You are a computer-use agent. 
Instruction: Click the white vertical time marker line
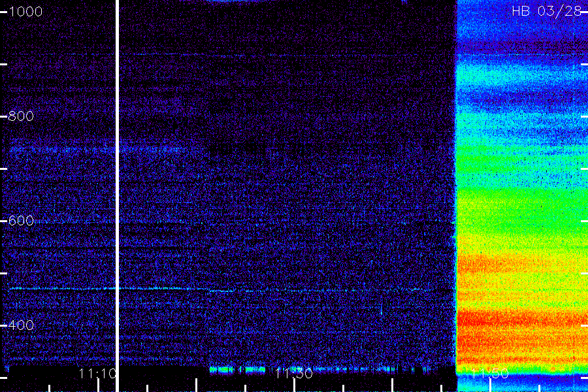pos(118,196)
